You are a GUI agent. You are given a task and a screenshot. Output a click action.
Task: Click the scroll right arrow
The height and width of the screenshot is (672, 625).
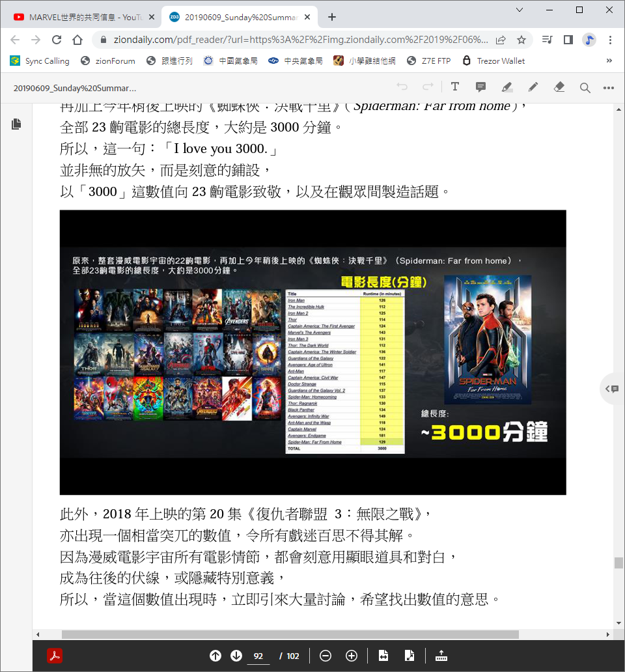[x=608, y=634]
